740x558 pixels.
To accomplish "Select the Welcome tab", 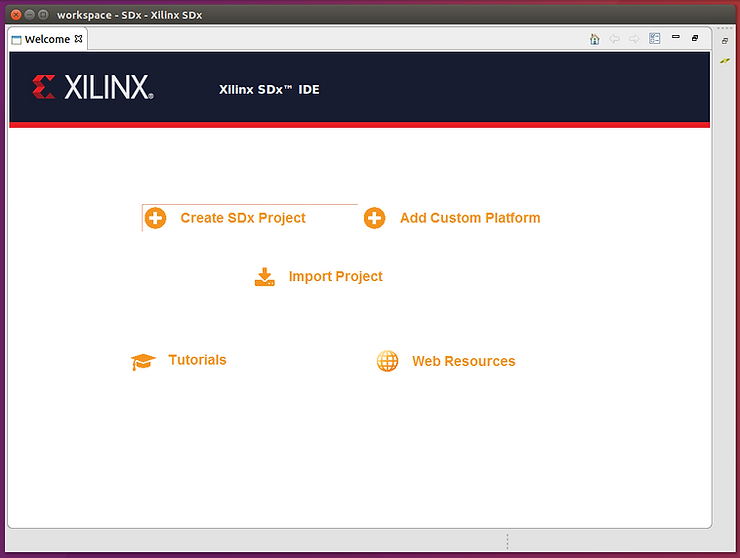I will pyautogui.click(x=46, y=39).
